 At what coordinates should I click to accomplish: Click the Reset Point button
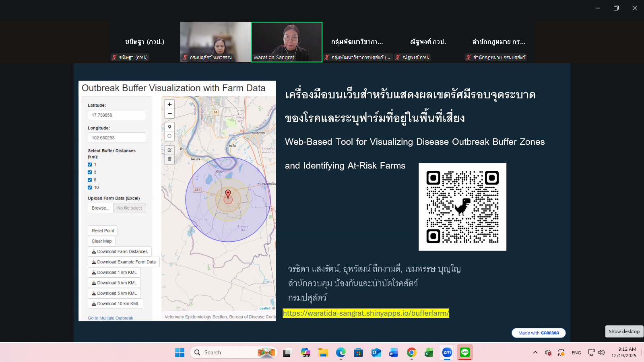[103, 230]
